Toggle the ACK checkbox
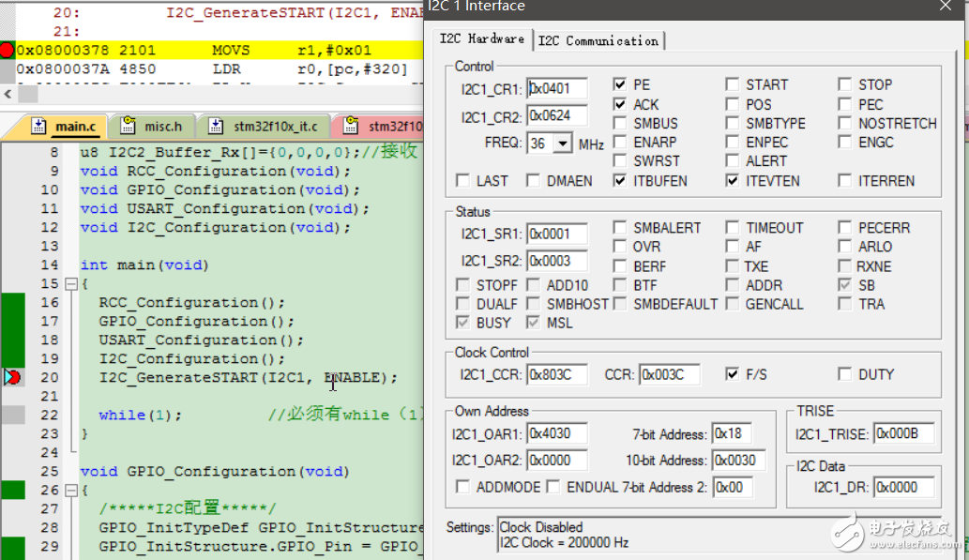The height and width of the screenshot is (560, 969). 620,104
